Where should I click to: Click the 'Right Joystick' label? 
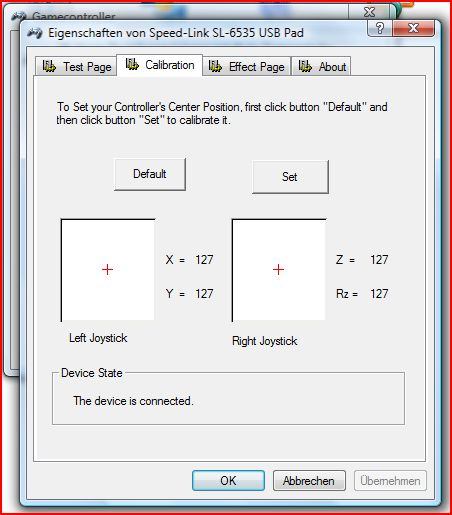click(265, 341)
